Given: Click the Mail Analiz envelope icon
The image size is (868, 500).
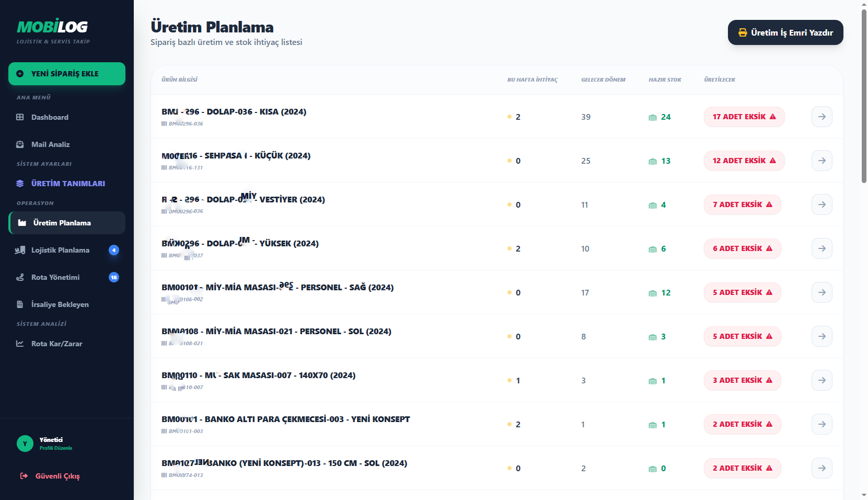Looking at the screenshot, I should [x=20, y=144].
